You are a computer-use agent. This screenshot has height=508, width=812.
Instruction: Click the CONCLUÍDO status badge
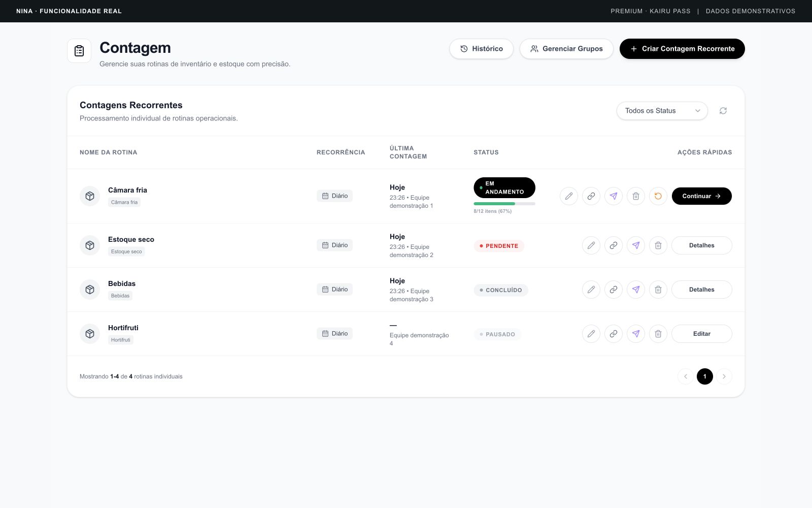point(501,290)
